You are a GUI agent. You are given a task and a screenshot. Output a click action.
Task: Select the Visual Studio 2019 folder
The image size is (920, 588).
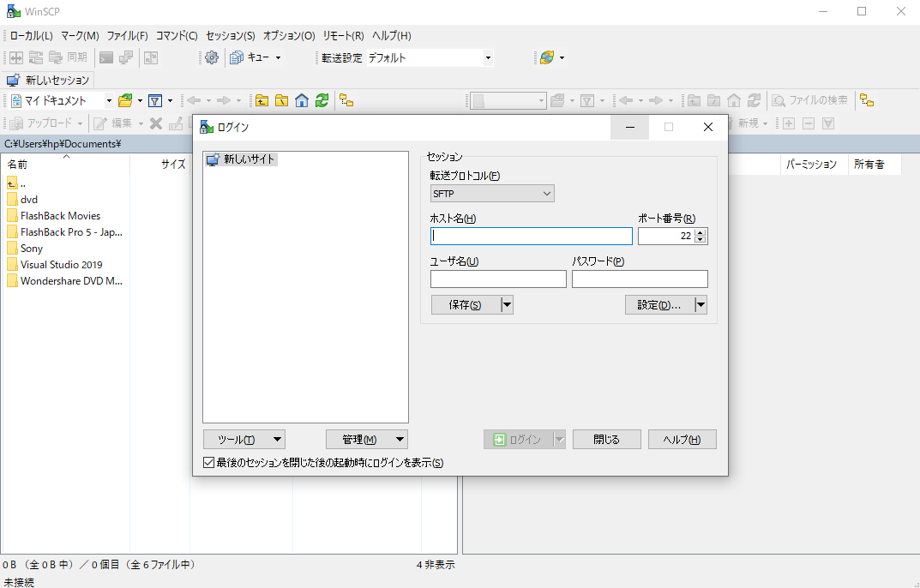[61, 265]
